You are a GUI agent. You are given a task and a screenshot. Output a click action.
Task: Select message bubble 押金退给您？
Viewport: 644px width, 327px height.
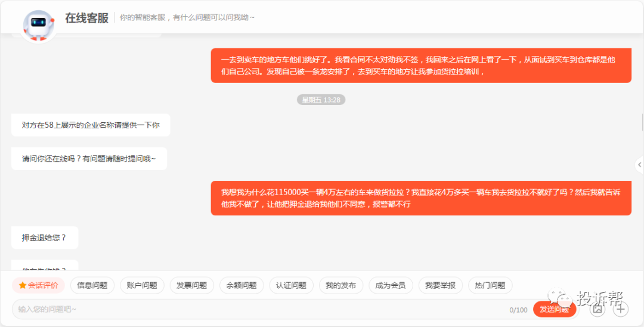45,237
